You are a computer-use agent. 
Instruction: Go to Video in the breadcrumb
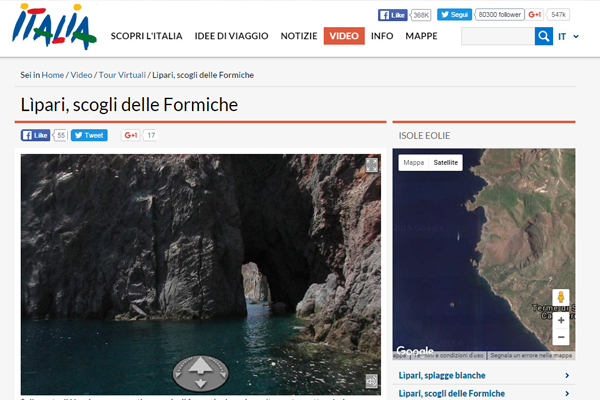click(x=81, y=75)
